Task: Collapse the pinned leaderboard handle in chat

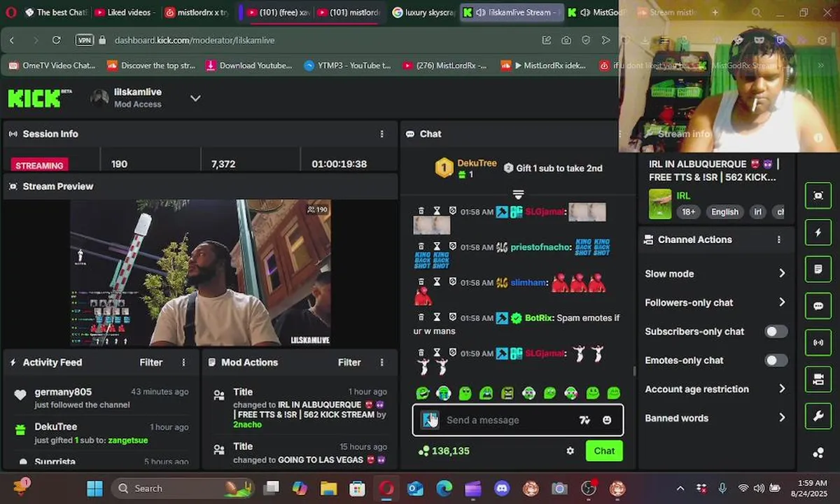Action: (518, 195)
